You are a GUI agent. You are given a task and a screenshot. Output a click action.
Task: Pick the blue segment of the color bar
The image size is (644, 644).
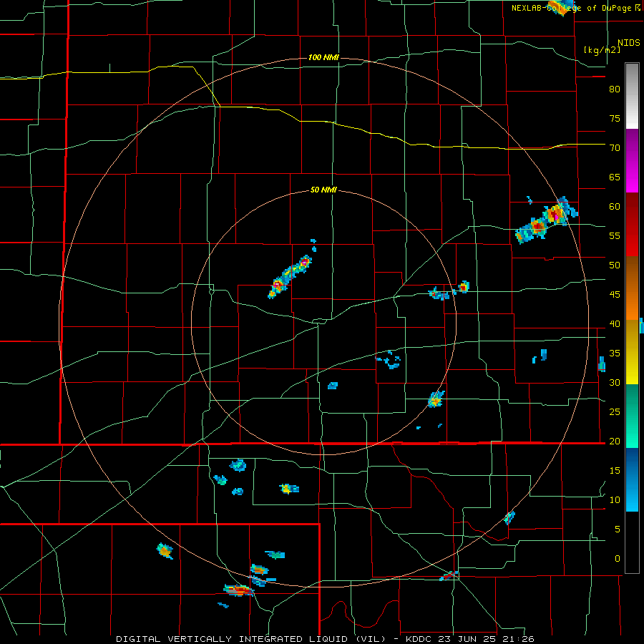632,479
